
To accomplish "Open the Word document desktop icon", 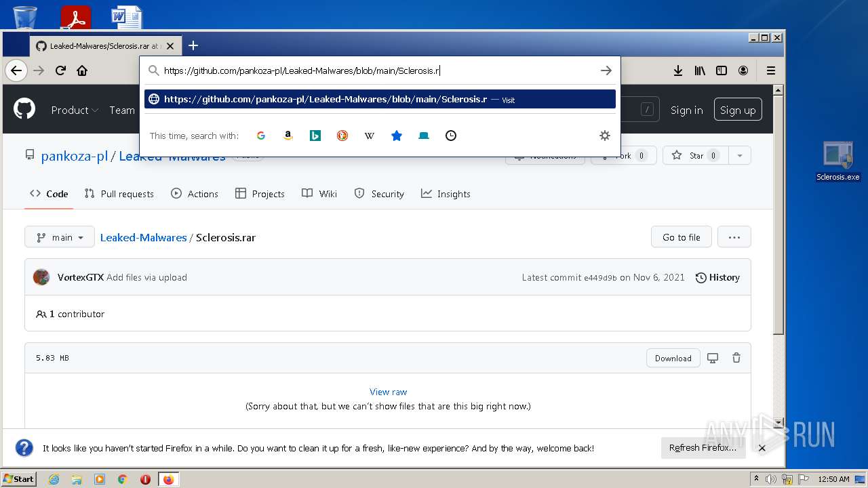I will [x=127, y=17].
